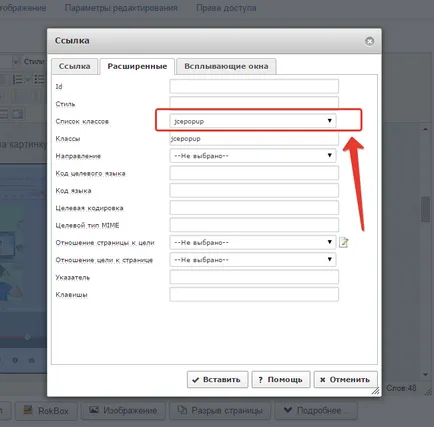The height and width of the screenshot is (427, 434).
Task: Close the Ссылка dialog with X icon
Action: click(x=369, y=41)
